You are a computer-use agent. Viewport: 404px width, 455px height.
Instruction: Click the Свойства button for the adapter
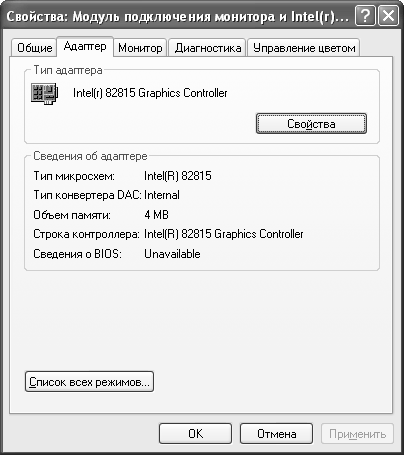[x=311, y=124]
